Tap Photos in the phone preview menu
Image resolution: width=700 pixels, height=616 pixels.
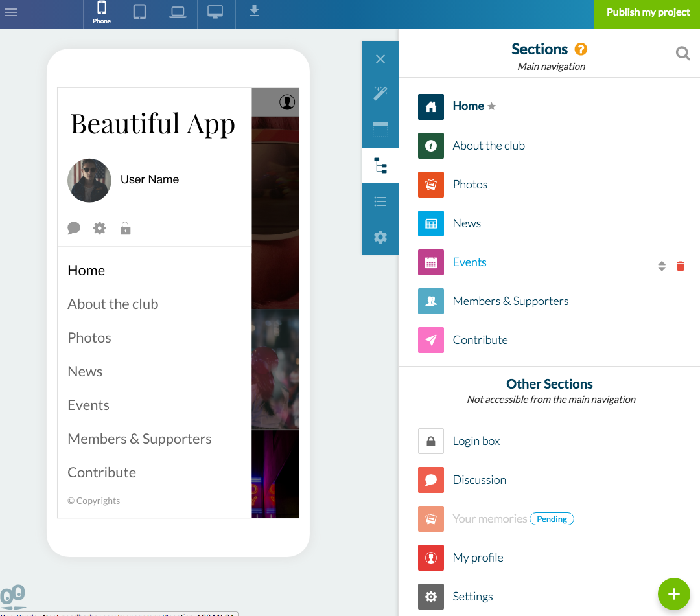click(89, 338)
